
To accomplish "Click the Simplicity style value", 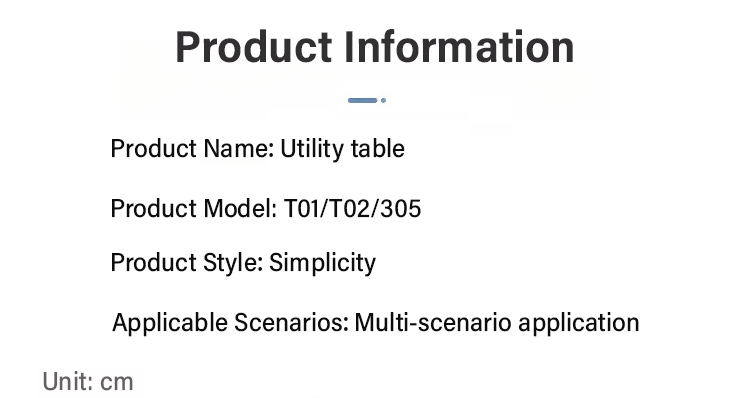I will [x=322, y=263].
